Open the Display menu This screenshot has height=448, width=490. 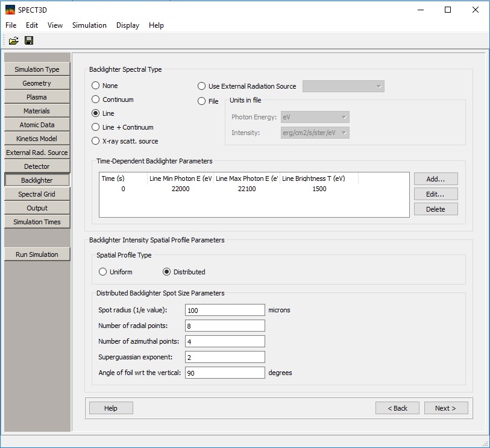128,25
